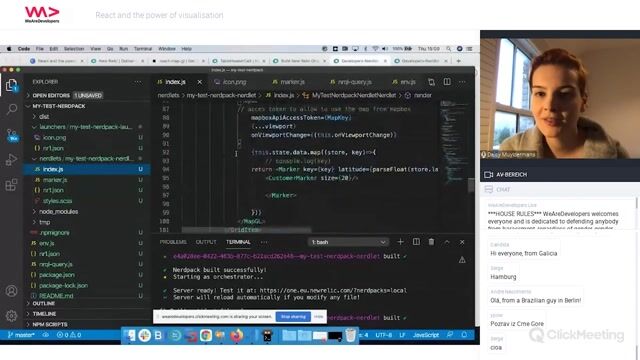Open the Output panel tab
The height and width of the screenshot is (360, 640).
point(206,242)
